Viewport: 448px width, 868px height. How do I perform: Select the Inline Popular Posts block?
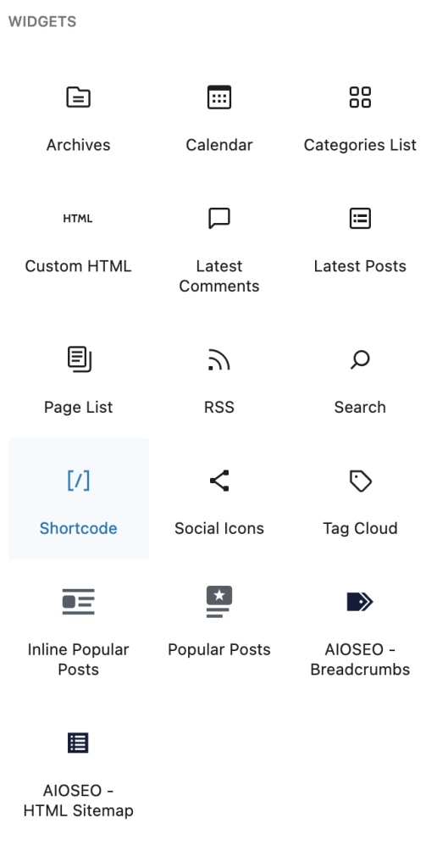pos(78,630)
